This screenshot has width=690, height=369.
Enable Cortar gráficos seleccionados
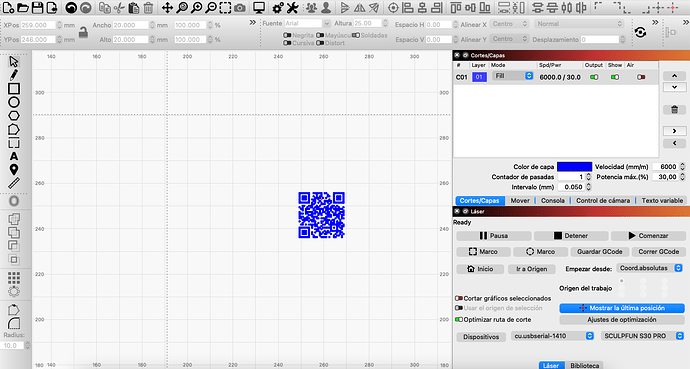459,298
